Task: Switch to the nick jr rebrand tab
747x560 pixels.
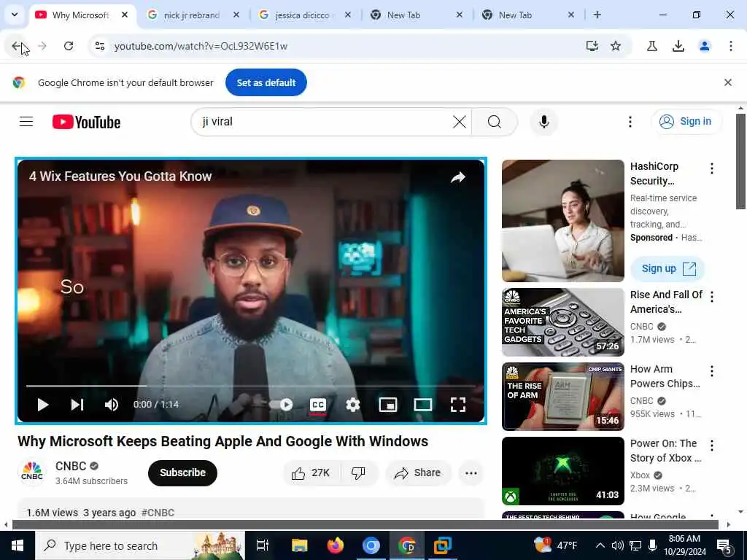Action: coord(192,15)
